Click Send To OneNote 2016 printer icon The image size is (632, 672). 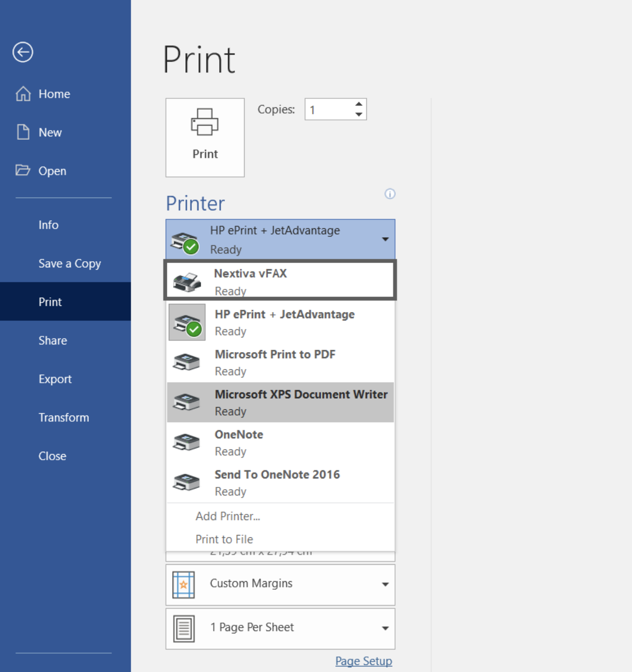(x=186, y=482)
